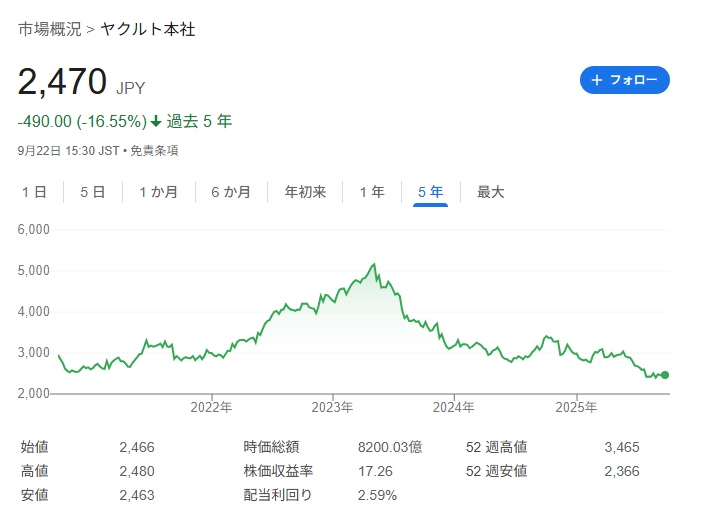This screenshot has height=519, width=714.
Task: Select the 年初来 tab
Action: (x=305, y=192)
